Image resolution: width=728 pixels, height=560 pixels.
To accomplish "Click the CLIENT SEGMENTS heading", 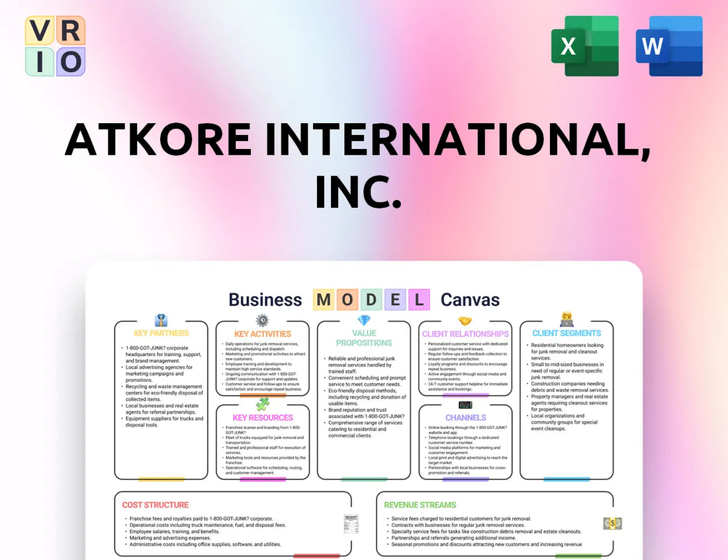I will tap(567, 334).
